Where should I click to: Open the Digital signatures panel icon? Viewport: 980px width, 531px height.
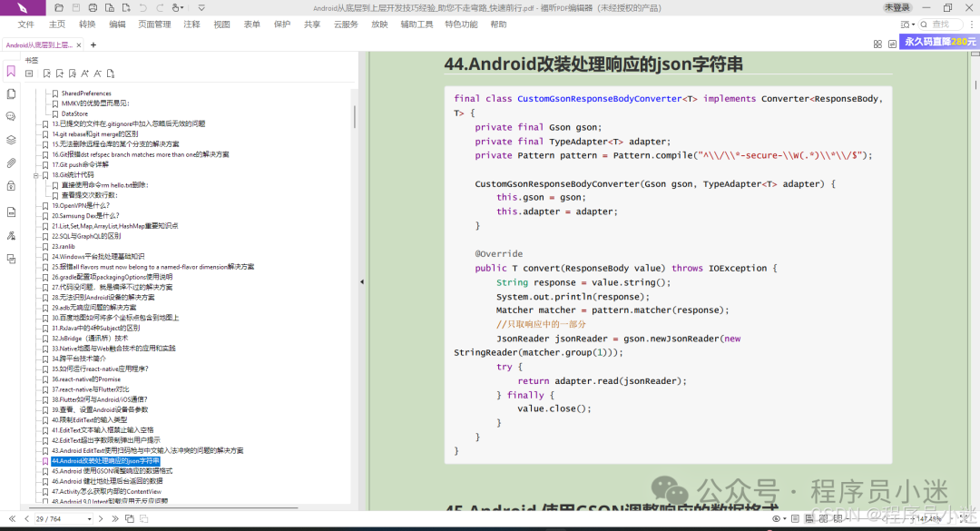tap(11, 236)
